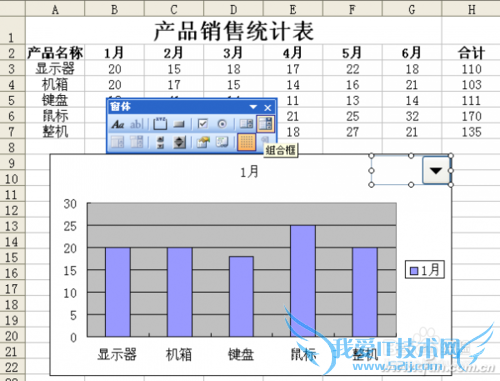Select row 7 header
This screenshot has height=381, width=500.
[x=12, y=132]
